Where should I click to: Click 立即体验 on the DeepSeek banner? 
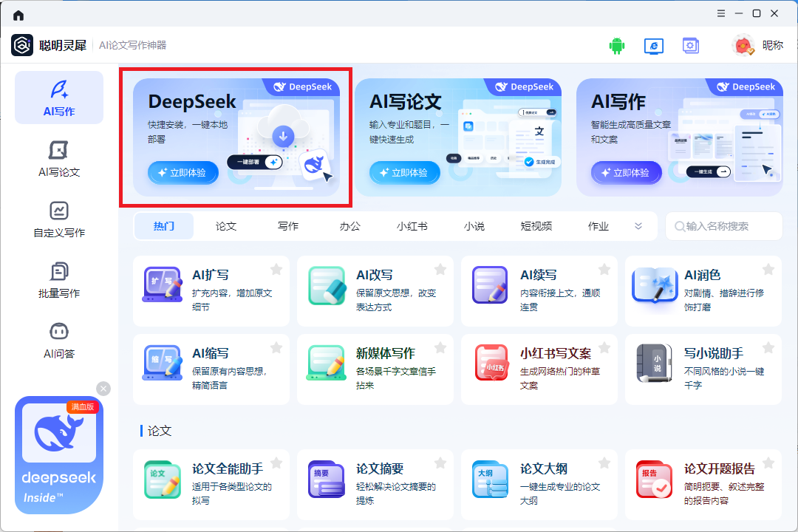[x=183, y=173]
